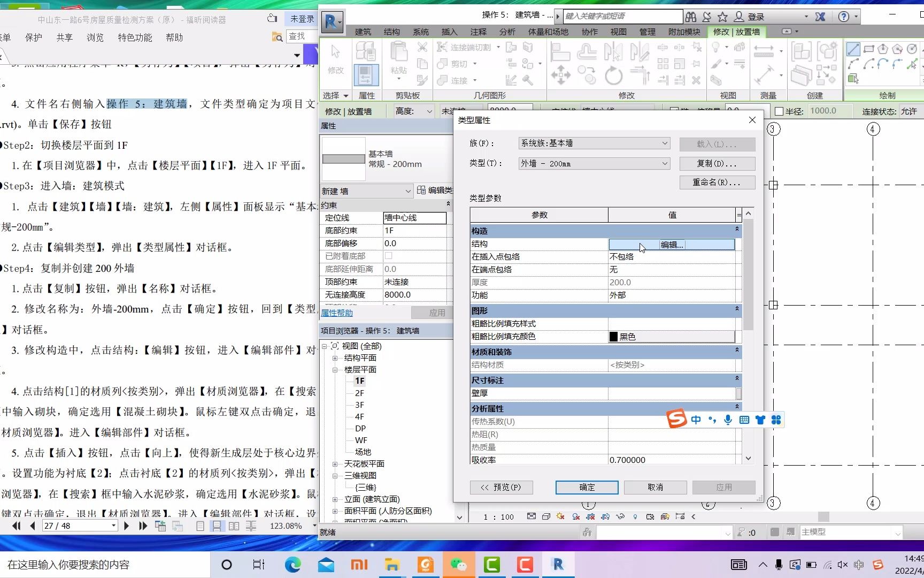Activate the Rotate tool in 修改 panel
The image size is (924, 578).
(613, 75)
